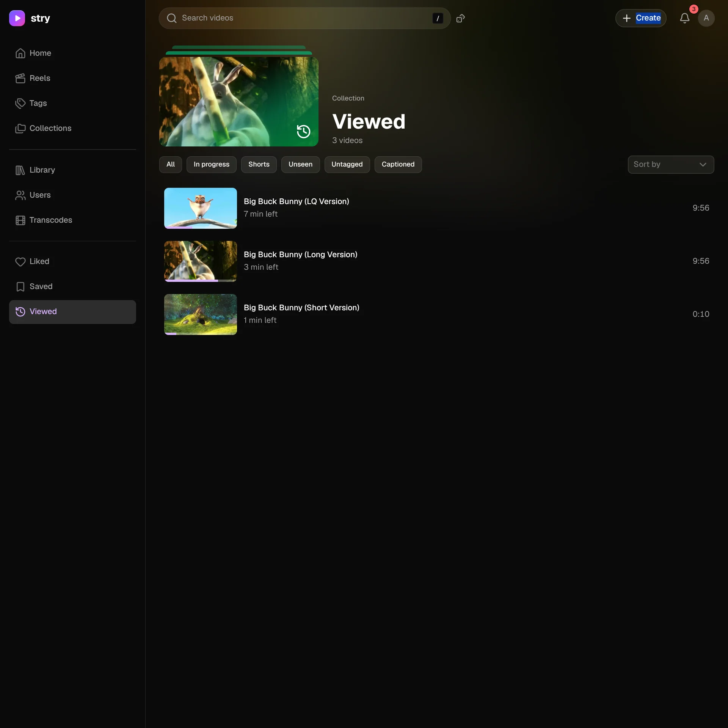Screen dimensions: 728x728
Task: Click the Users icon in sidebar
Action: (x=20, y=195)
